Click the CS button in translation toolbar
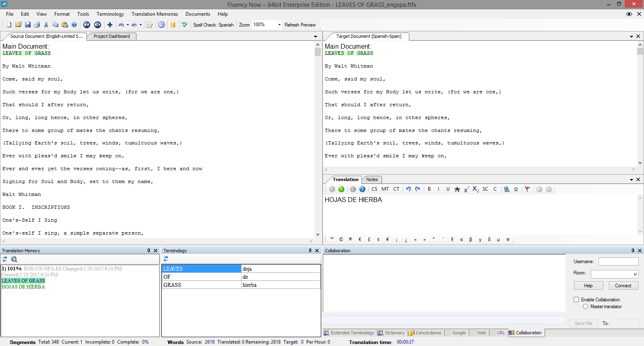 (x=374, y=189)
